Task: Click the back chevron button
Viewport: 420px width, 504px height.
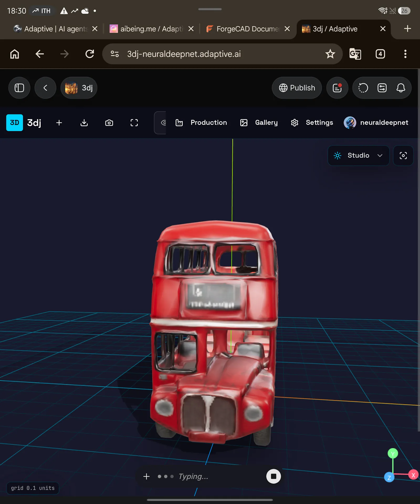Action: pyautogui.click(x=45, y=88)
